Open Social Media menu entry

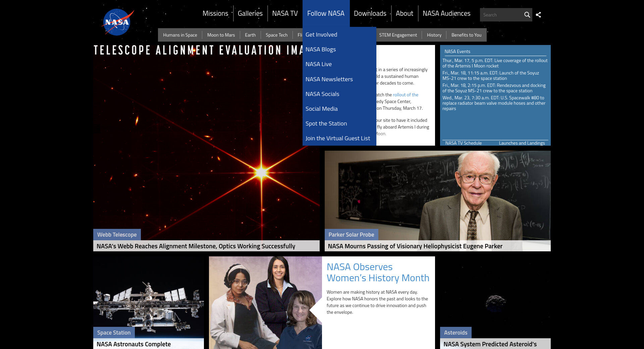[x=339, y=109]
